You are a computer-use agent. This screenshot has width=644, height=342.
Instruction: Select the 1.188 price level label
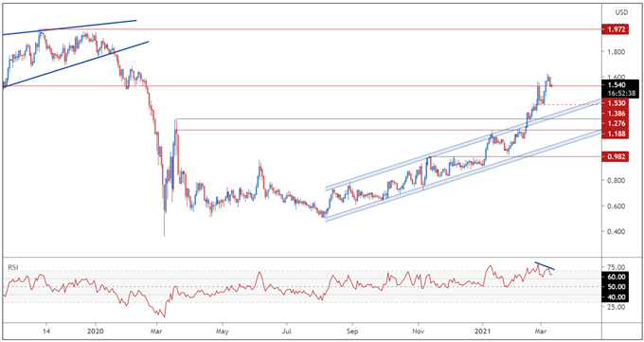coord(615,134)
